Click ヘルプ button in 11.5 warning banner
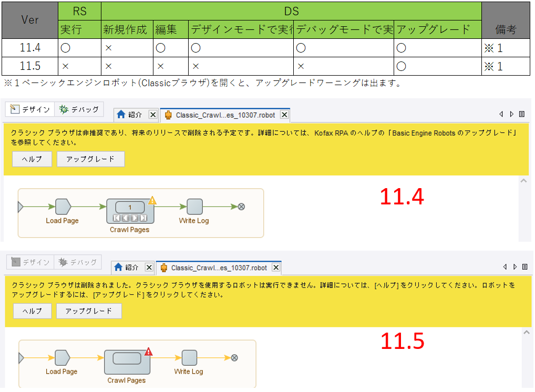Image resolution: width=535 pixels, height=392 pixels. point(33,311)
